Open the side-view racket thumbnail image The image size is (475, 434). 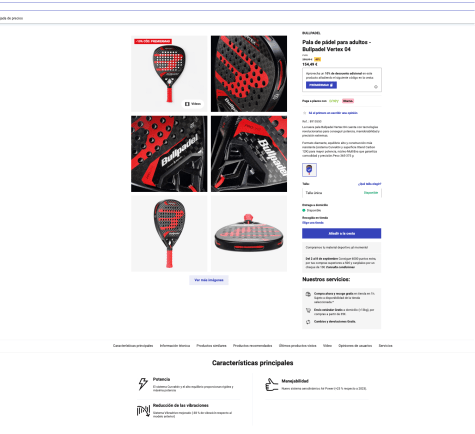[x=249, y=234]
